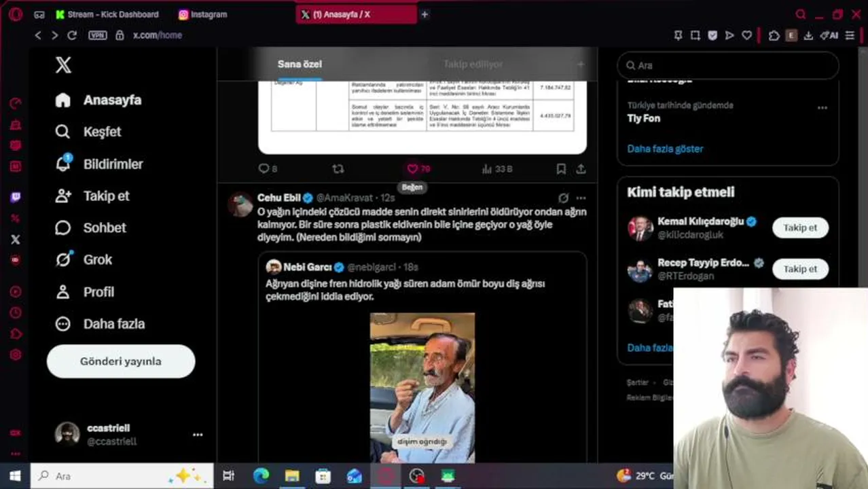This screenshot has height=489, width=868.
Task: Repost the tweet with the table image
Action: (338, 168)
